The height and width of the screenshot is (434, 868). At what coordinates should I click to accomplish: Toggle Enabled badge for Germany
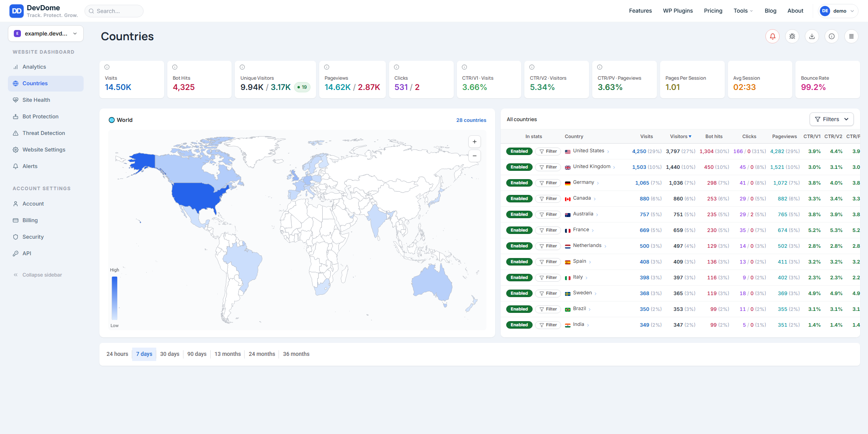click(519, 183)
